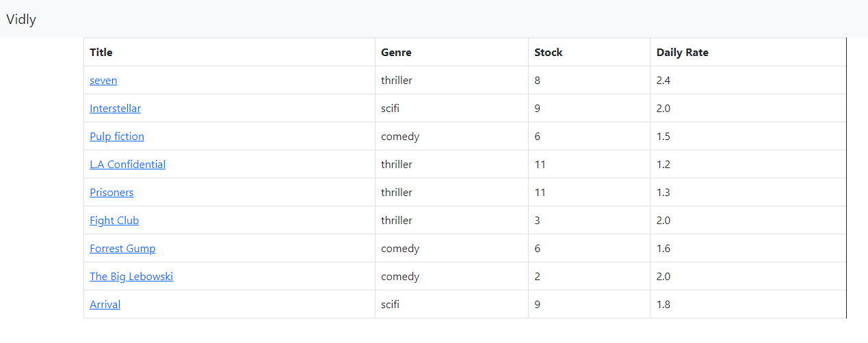Open the Prisoners movie link
868x343 pixels.
click(111, 193)
